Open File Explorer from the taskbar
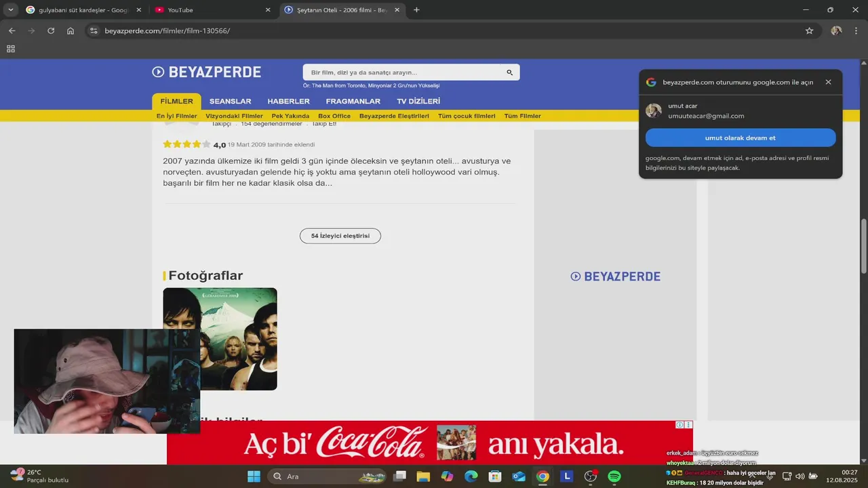 (x=423, y=476)
